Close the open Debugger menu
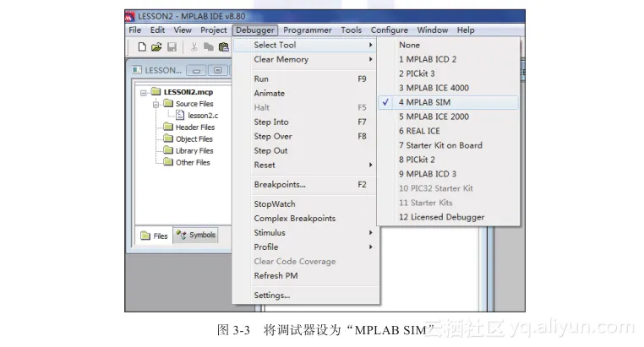The image size is (644, 347). [255, 30]
